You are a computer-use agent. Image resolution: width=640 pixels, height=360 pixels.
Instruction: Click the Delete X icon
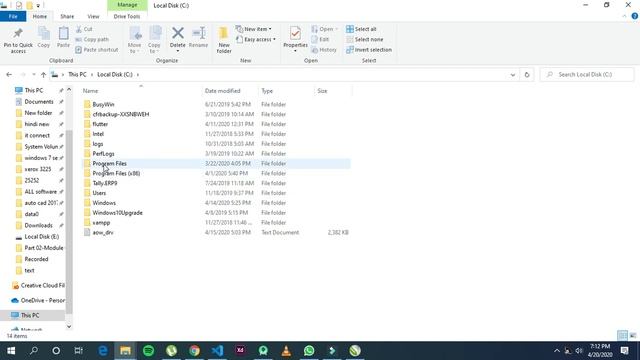click(178, 33)
